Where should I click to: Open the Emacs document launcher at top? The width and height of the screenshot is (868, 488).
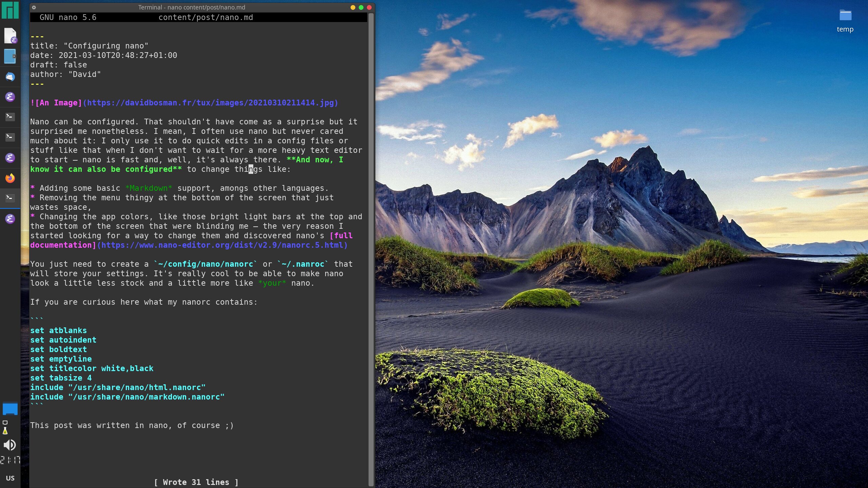pos(10,36)
